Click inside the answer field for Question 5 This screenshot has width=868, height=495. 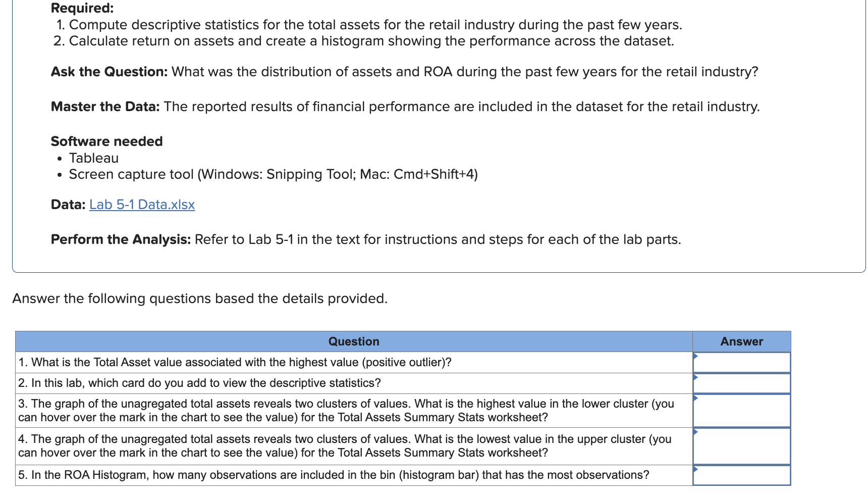click(741, 475)
